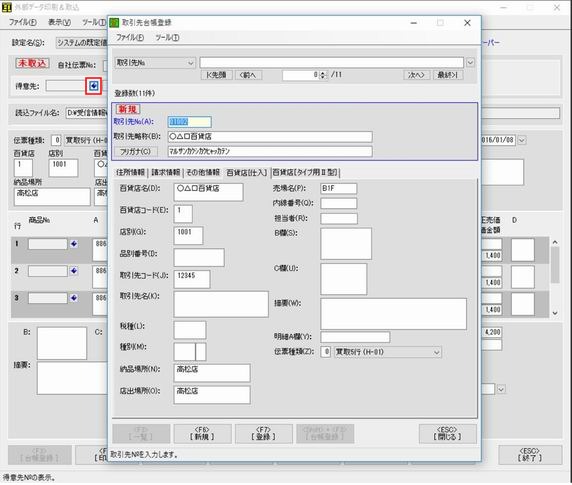Click the 納品場所(N) field
Viewport: 572px width, 485px height.
(x=212, y=373)
